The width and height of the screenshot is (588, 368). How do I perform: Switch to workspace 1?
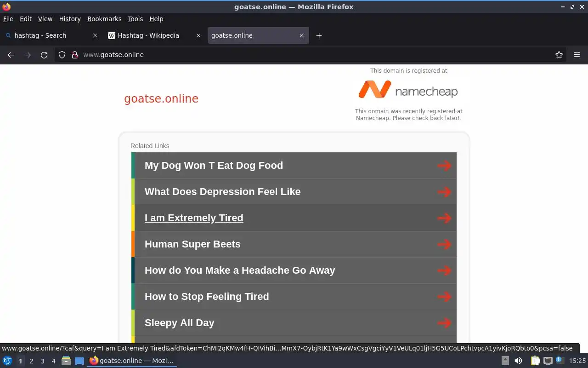(x=20, y=361)
